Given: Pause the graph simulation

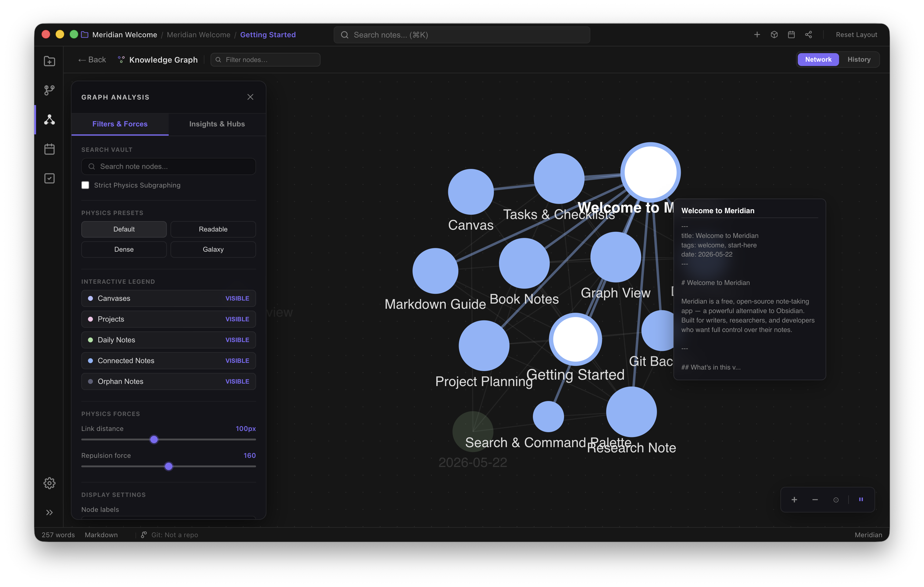Looking at the screenshot, I should click(x=861, y=500).
